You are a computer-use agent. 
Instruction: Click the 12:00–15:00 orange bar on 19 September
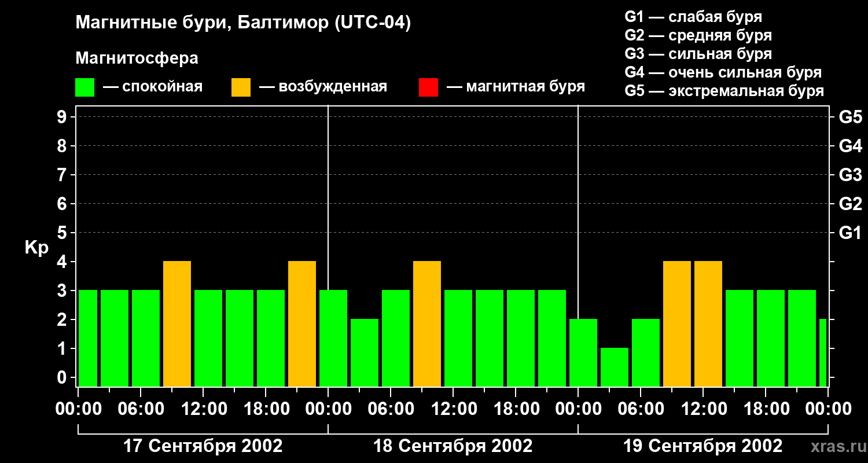[708, 324]
